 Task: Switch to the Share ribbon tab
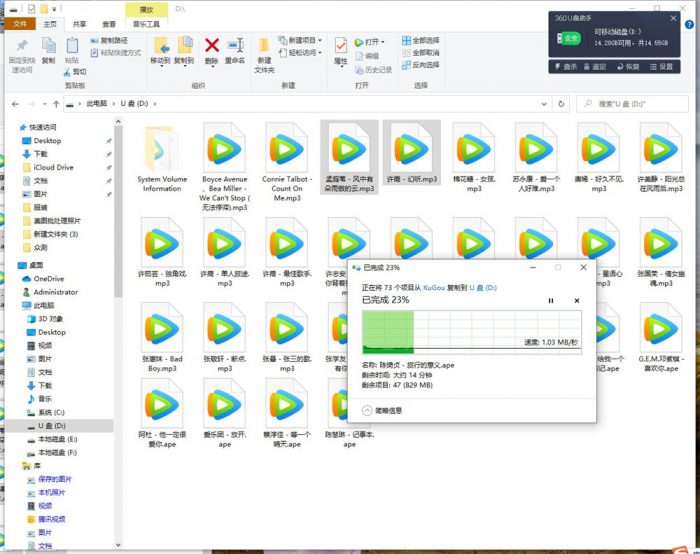point(79,23)
